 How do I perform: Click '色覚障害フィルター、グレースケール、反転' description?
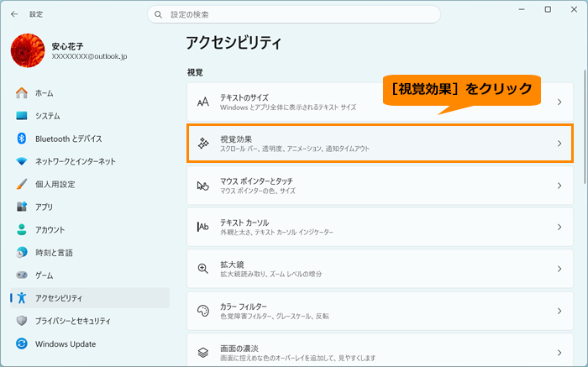pyautogui.click(x=275, y=316)
